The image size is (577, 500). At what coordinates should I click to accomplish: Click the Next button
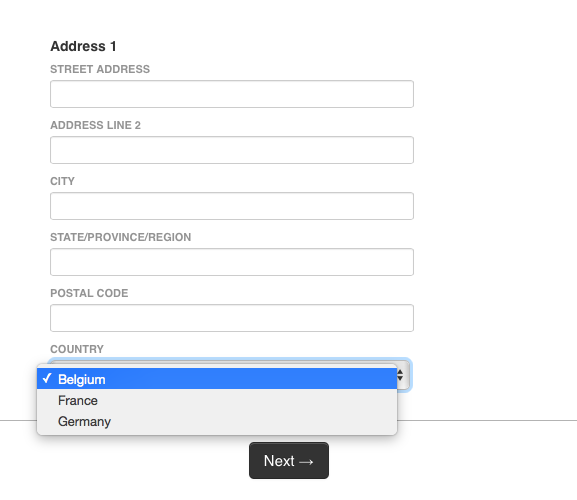(x=289, y=461)
